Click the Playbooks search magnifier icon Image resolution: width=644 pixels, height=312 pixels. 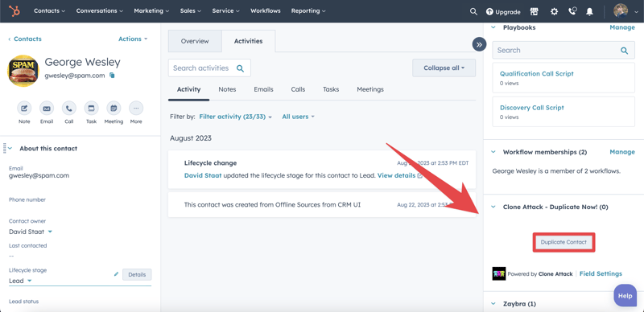coord(625,51)
